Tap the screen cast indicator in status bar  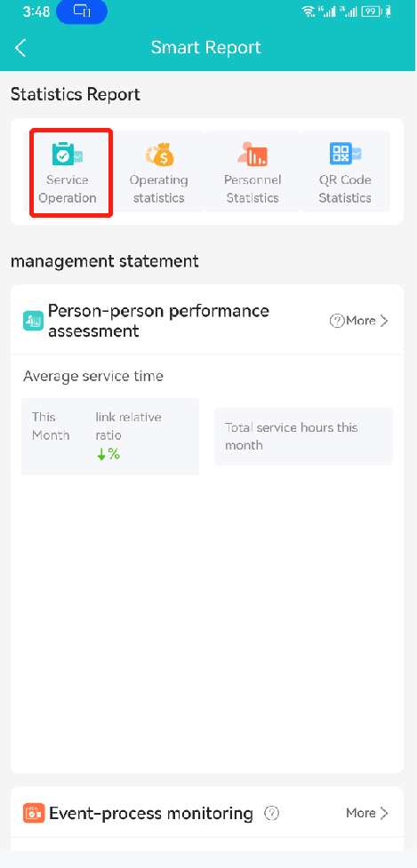coord(82,11)
